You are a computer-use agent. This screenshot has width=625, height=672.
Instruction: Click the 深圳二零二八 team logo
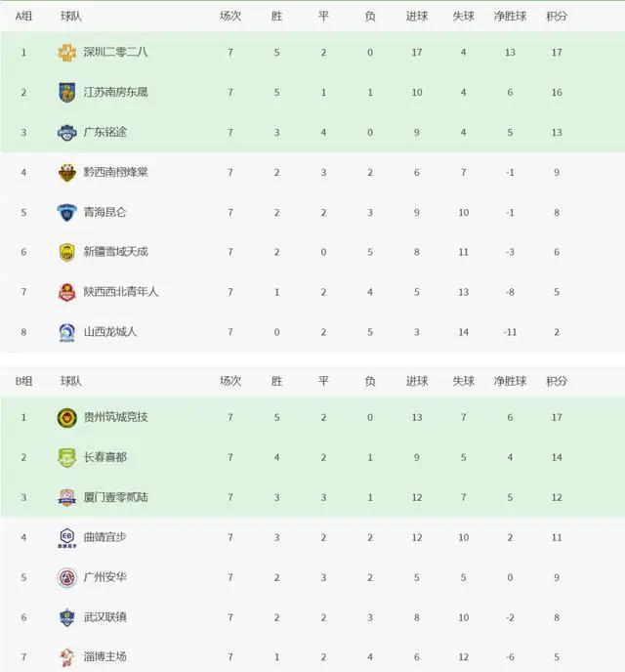(x=66, y=53)
